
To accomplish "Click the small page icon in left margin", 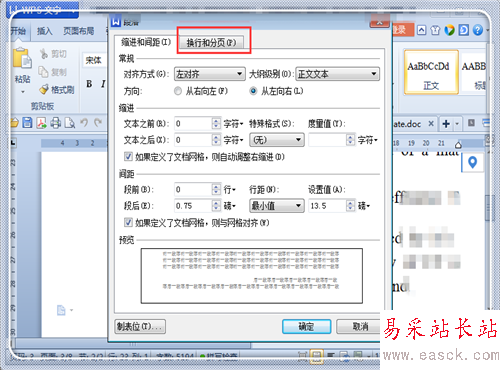I will [x=61, y=310].
